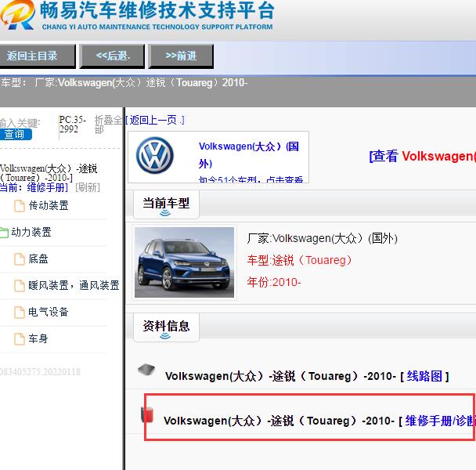Click the file icon beside 传动装置
Screen dimensions: 476x470
click(x=20, y=206)
